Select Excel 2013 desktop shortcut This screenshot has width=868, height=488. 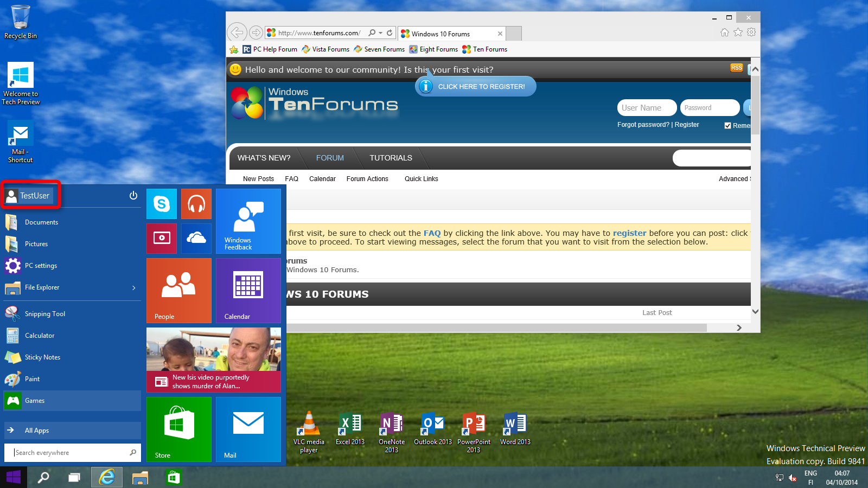pos(350,429)
